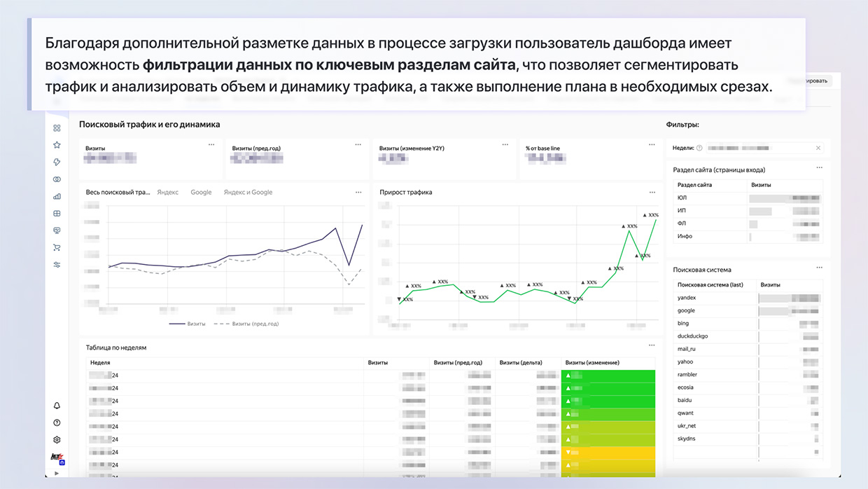Open three-dot menu of Таблица по неделям
The image size is (868, 489).
652,345
